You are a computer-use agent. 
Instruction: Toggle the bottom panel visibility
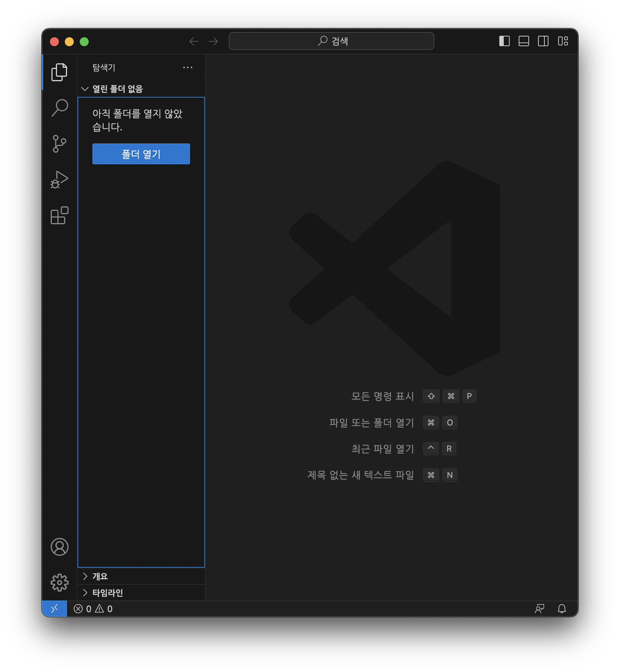524,41
